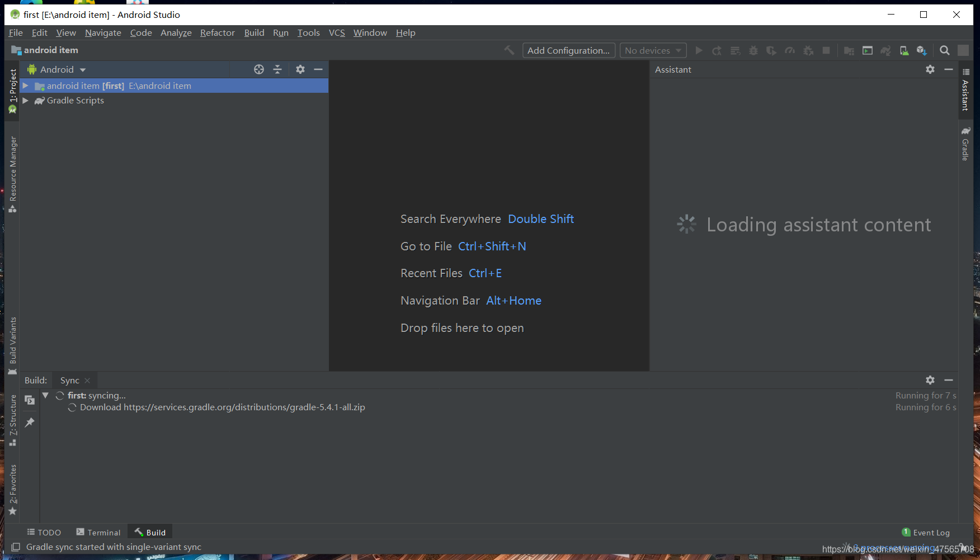Image resolution: width=980 pixels, height=560 pixels.
Task: Open the AVD Manager icon
Action: click(904, 50)
